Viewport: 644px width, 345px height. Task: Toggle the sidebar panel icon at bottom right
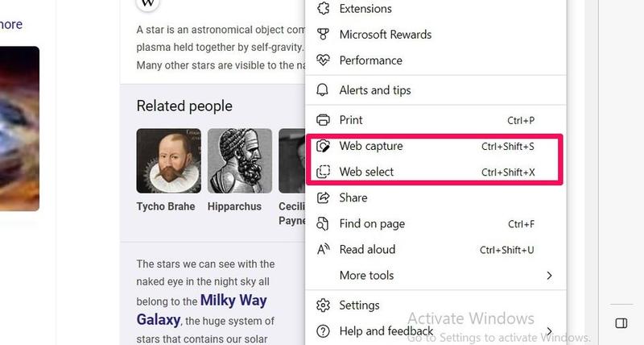tap(621, 323)
